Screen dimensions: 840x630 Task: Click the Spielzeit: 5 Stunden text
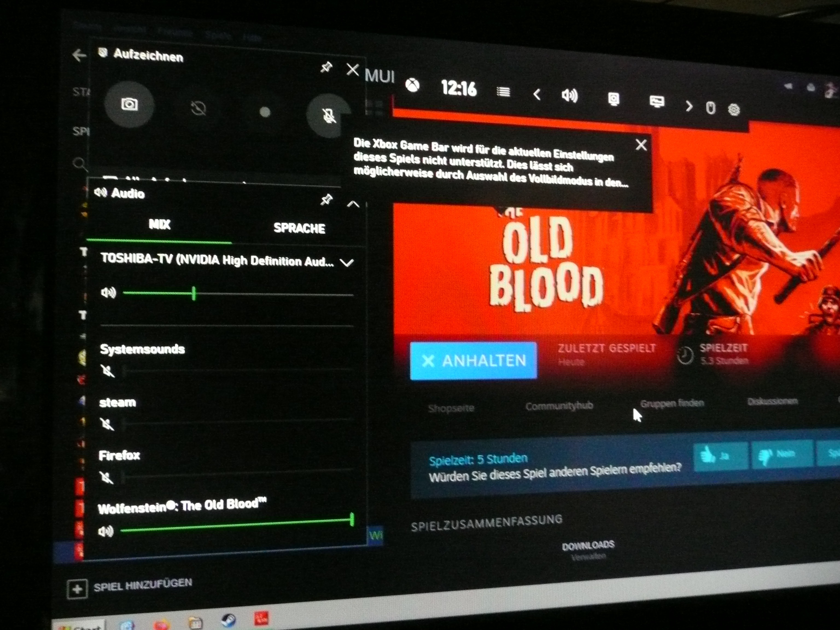(x=478, y=459)
